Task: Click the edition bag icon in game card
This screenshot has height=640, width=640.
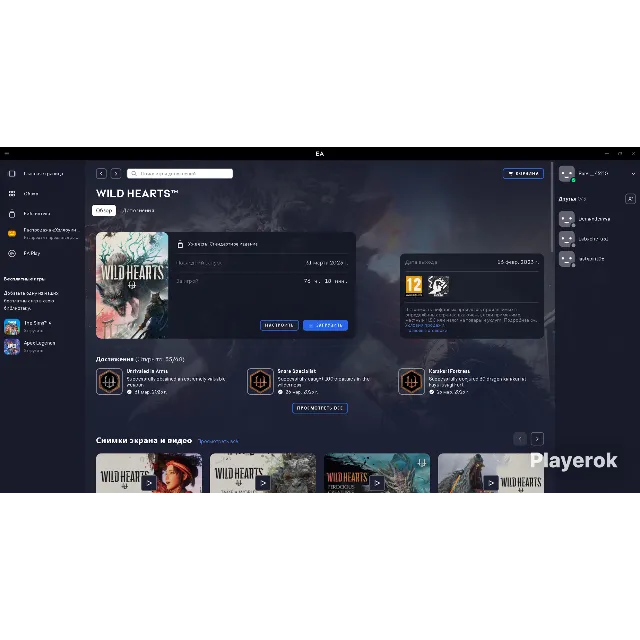Action: [x=180, y=244]
